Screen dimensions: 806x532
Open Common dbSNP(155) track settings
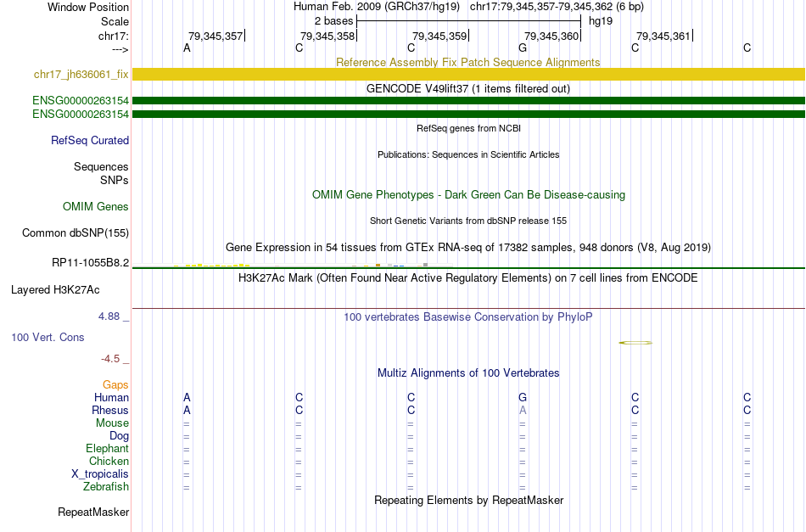(76, 232)
